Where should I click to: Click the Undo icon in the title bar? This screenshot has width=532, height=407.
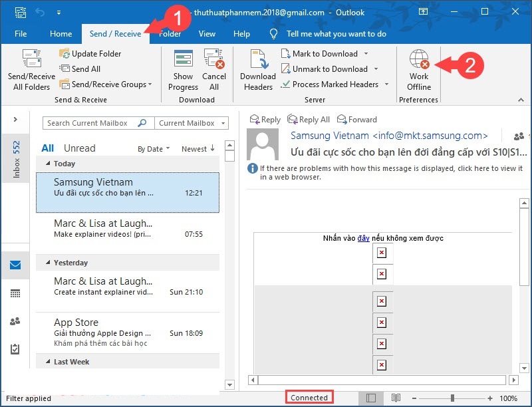click(x=41, y=13)
